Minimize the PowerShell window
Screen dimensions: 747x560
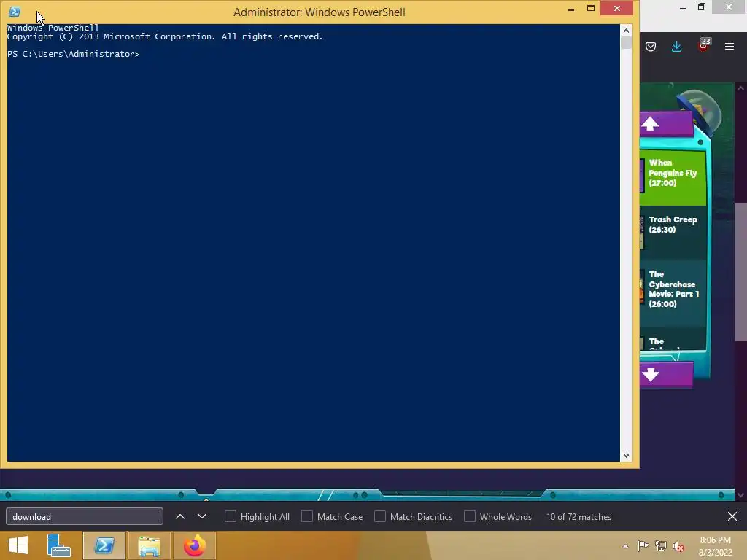pyautogui.click(x=570, y=9)
